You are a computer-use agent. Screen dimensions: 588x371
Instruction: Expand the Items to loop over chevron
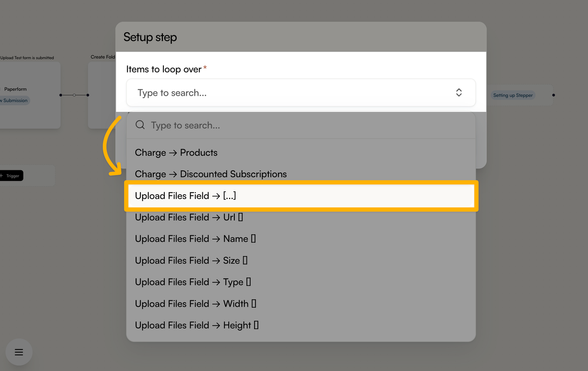click(x=459, y=93)
